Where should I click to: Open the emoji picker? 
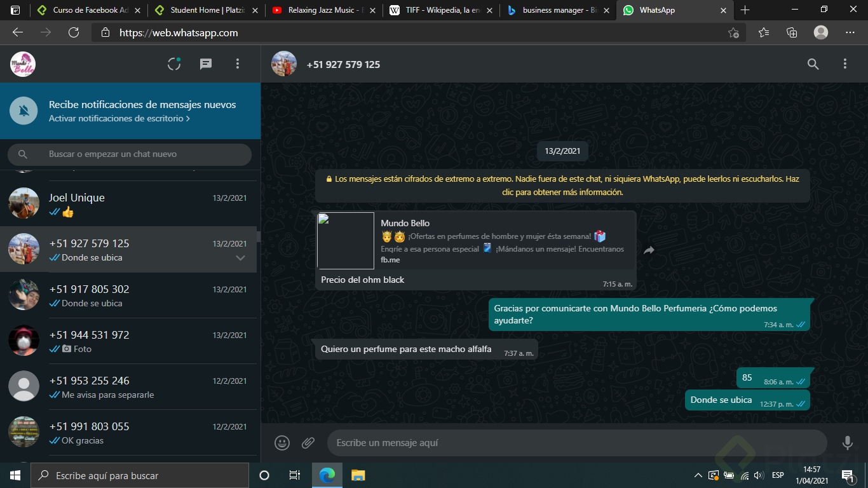coord(282,443)
